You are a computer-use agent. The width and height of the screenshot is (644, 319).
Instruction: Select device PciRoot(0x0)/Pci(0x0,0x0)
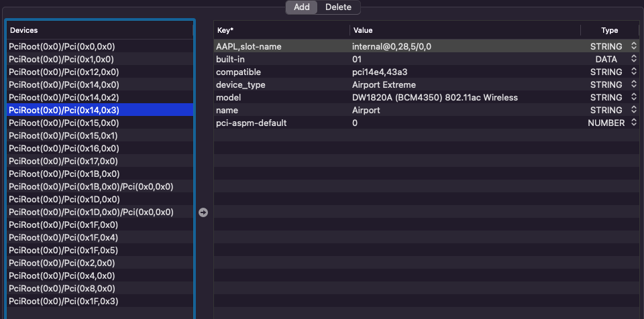tap(62, 47)
